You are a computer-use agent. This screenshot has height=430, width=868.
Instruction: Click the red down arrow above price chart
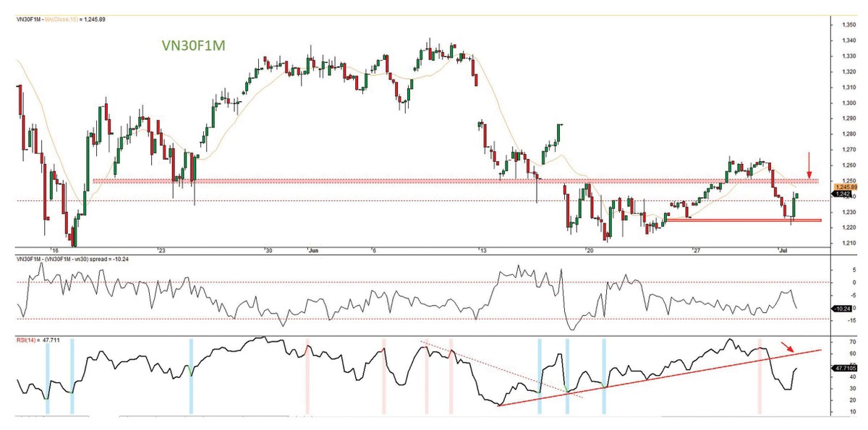pos(809,164)
